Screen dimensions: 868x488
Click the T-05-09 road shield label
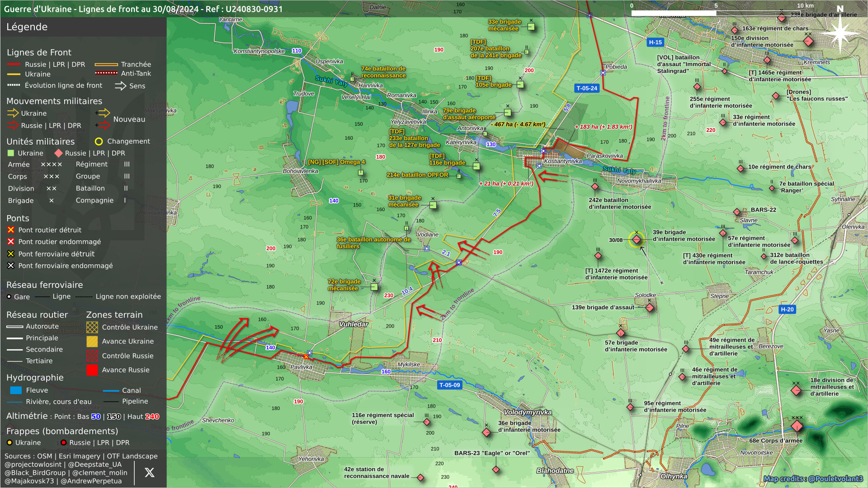pos(449,385)
